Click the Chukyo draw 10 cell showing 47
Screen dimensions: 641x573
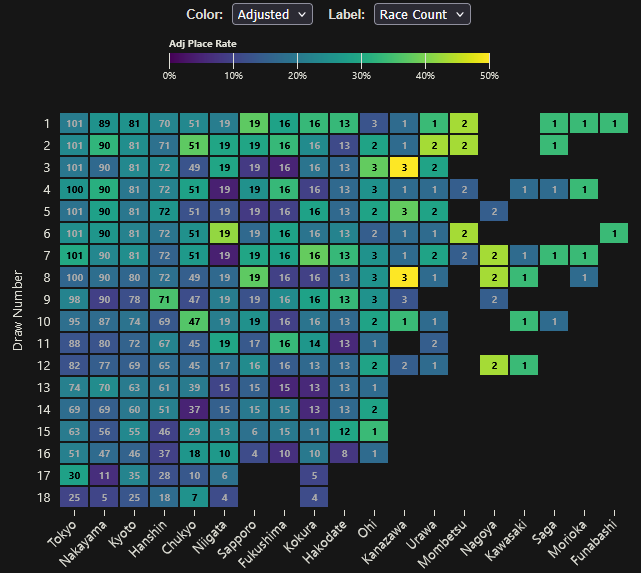194,322
